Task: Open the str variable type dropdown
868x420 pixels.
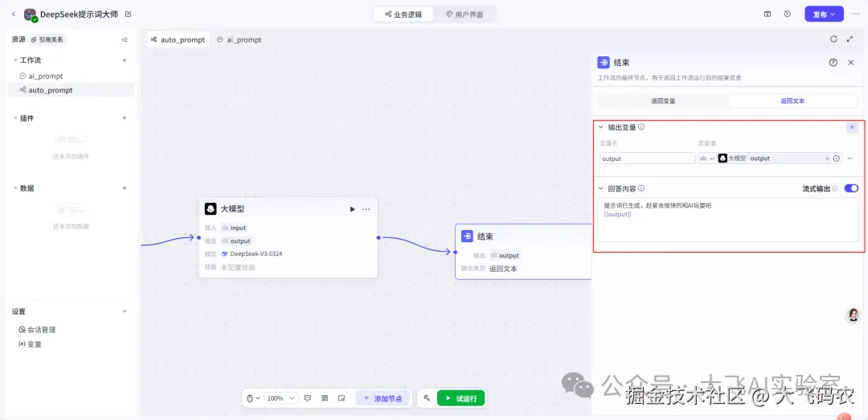Action: click(706, 159)
